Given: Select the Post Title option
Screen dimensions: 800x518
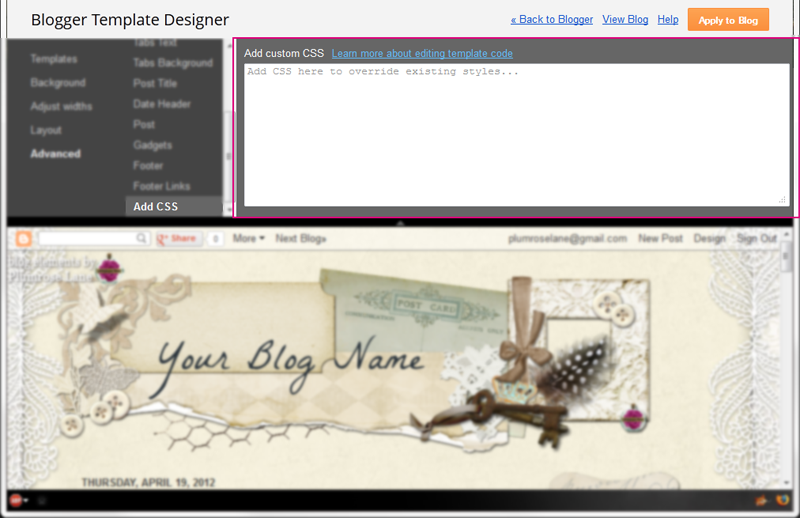Looking at the screenshot, I should [155, 83].
